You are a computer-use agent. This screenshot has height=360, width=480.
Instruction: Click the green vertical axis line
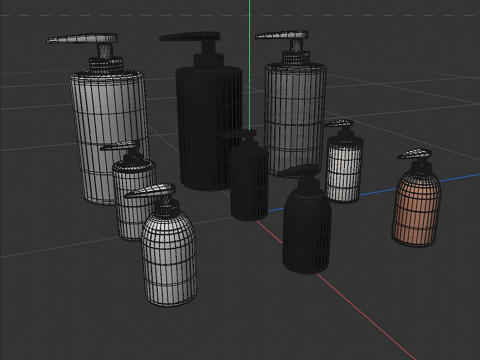[249, 63]
